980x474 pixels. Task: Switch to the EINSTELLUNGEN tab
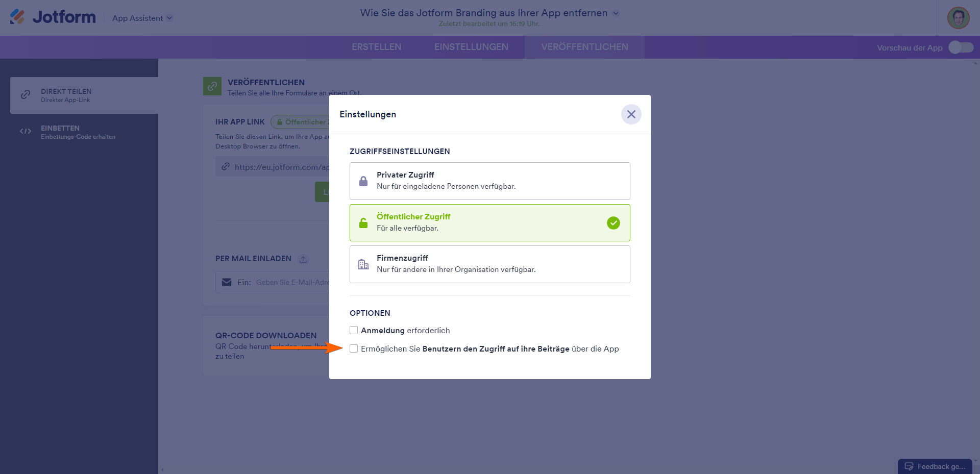tap(471, 47)
